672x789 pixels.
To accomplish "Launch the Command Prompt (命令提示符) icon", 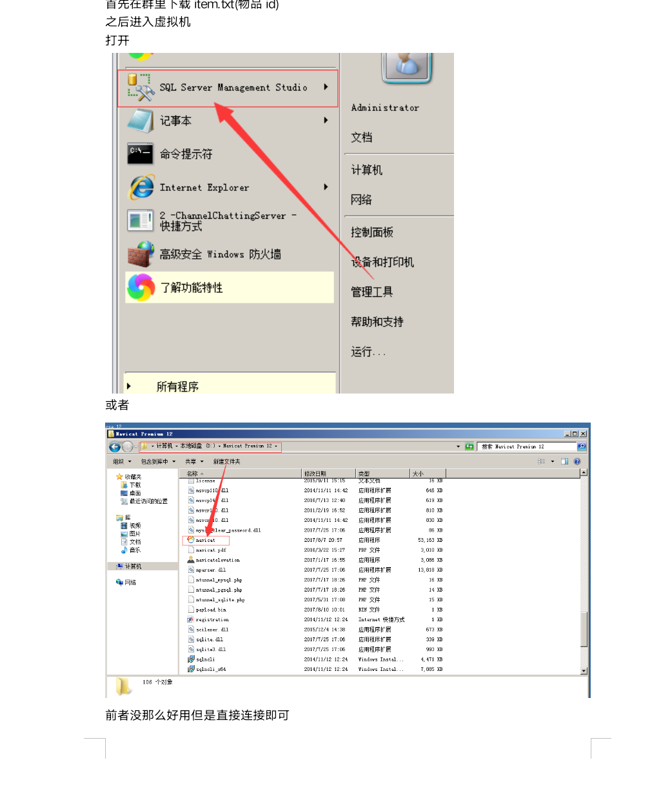I will click(x=141, y=154).
